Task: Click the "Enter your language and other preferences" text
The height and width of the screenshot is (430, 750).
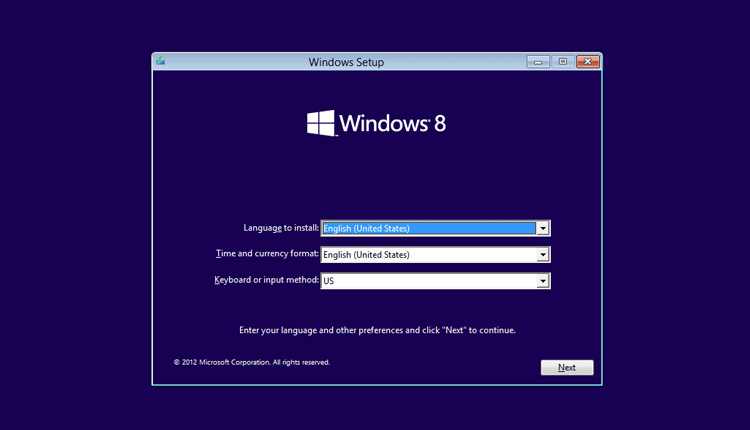Action: coord(321,331)
